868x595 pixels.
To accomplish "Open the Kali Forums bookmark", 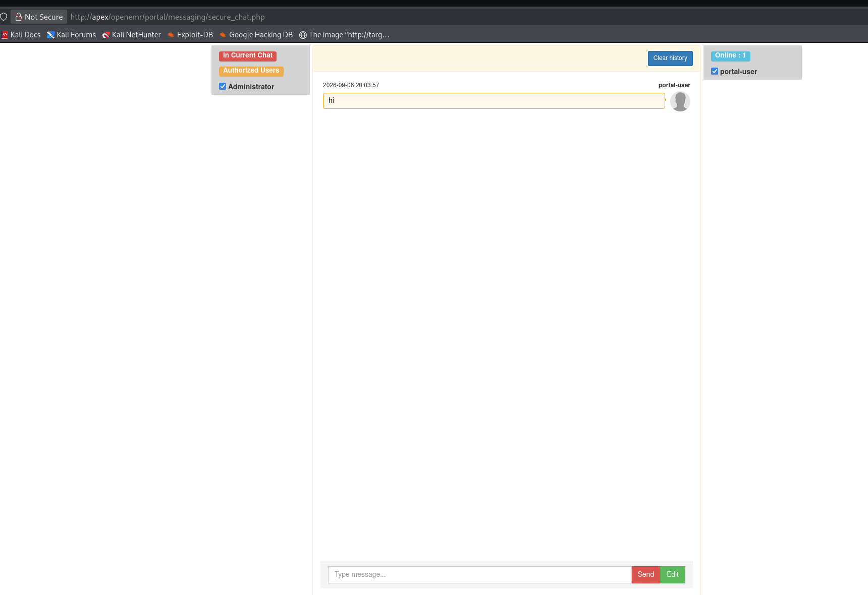I will pos(71,35).
